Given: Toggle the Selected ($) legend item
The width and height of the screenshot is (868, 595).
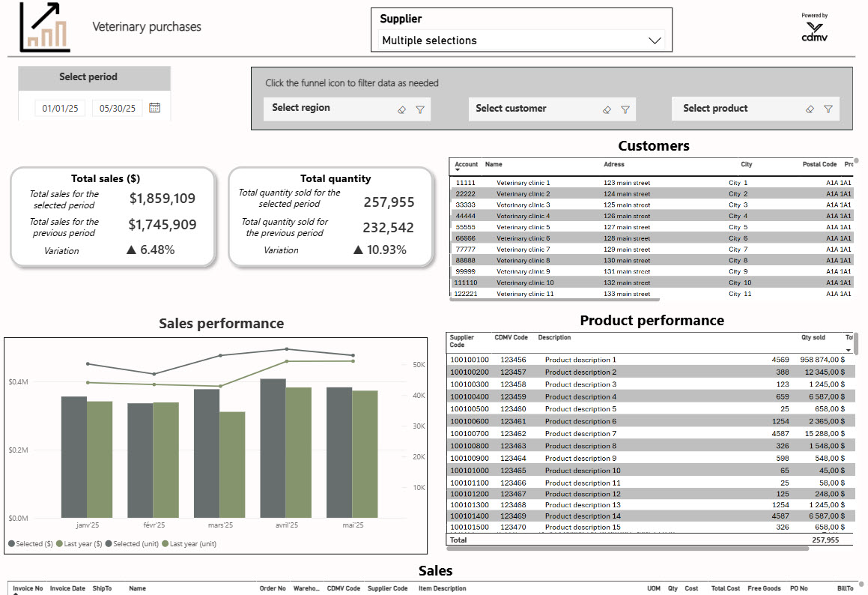Looking at the screenshot, I should pyautogui.click(x=25, y=544).
